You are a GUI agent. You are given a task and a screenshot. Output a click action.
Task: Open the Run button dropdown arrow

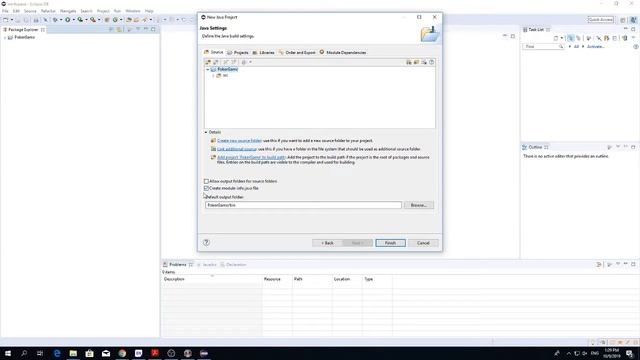click(x=73, y=20)
